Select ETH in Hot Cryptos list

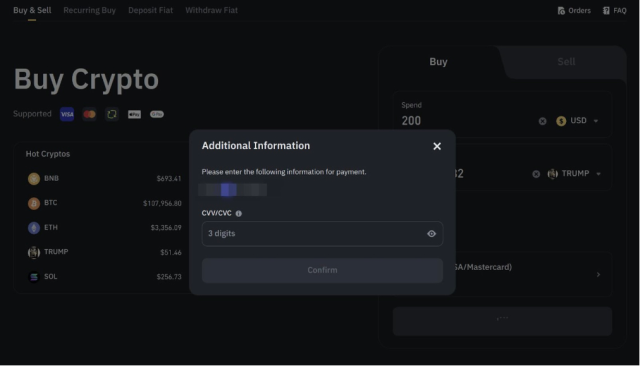(104, 227)
